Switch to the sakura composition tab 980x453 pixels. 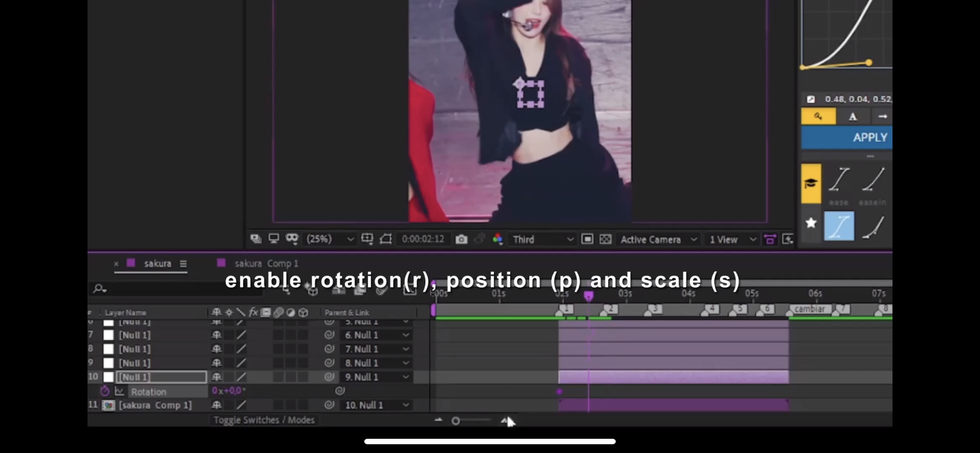157,263
